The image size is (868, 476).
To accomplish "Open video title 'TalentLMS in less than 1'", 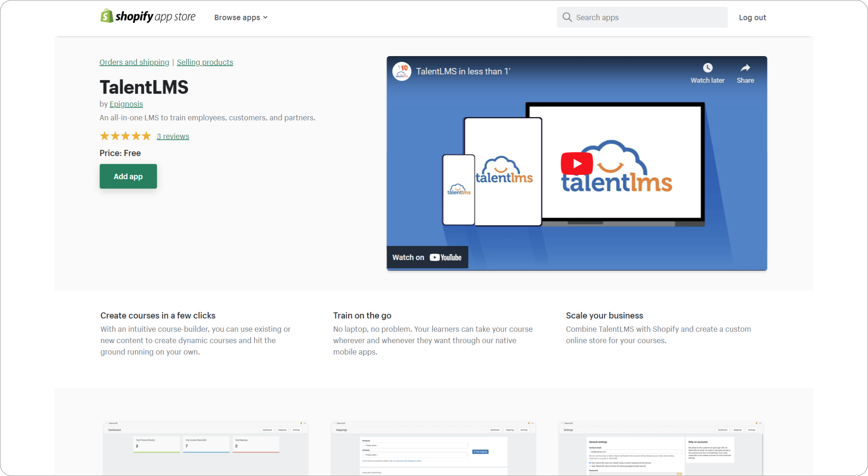I will point(463,71).
